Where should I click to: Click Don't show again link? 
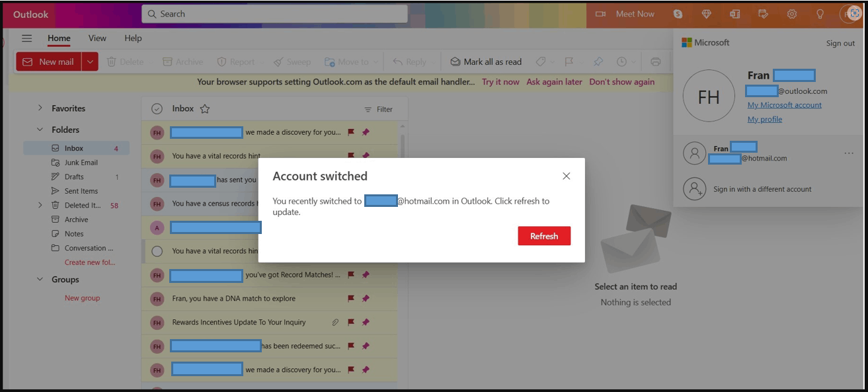(x=621, y=82)
